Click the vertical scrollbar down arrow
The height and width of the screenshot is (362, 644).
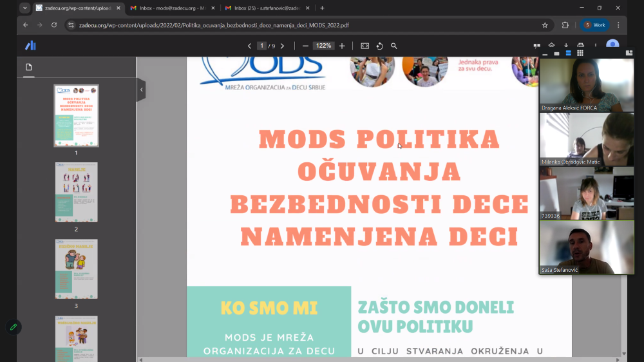(624, 354)
